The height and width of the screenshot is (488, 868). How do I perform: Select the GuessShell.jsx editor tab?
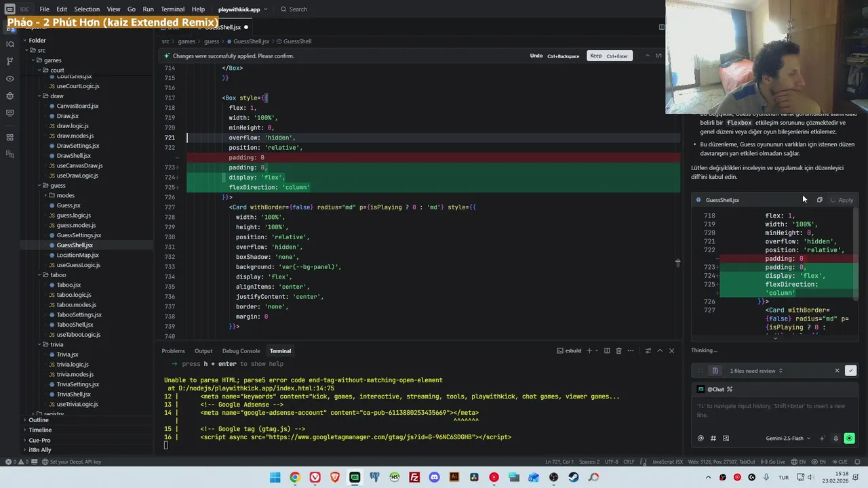click(222, 27)
